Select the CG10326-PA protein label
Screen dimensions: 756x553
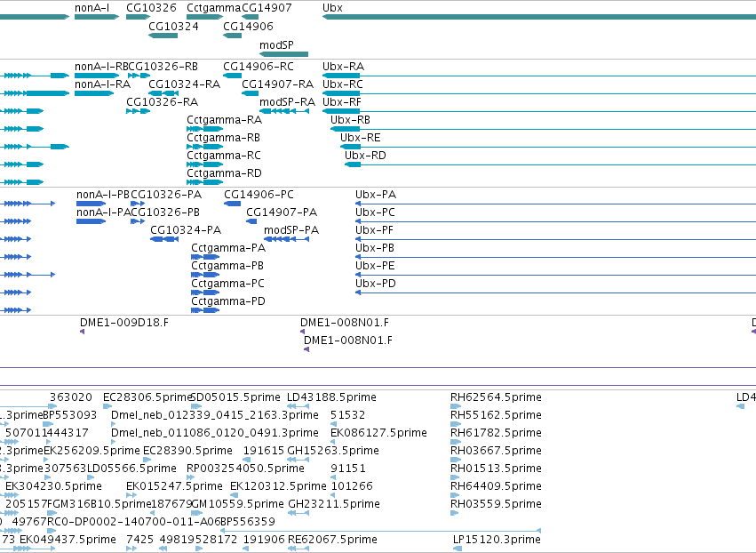[166, 195]
